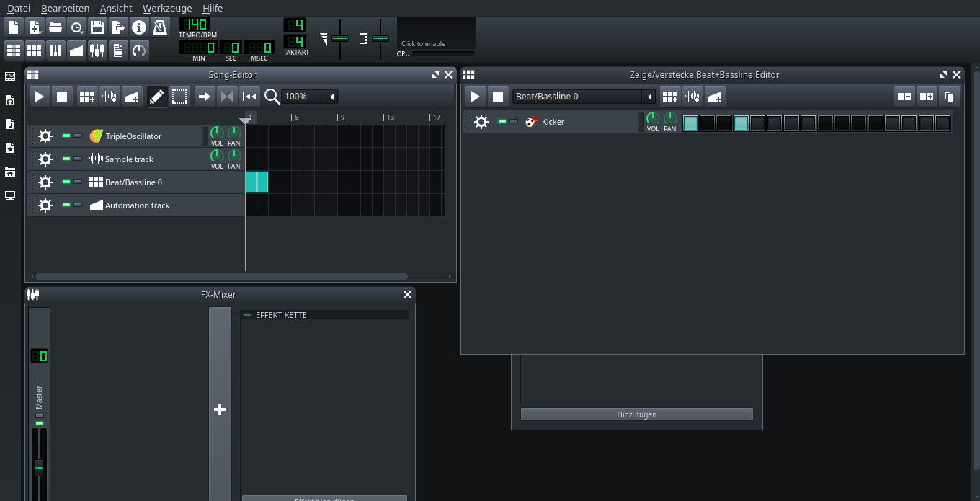Expand the Automation track gear menu

pos(45,205)
